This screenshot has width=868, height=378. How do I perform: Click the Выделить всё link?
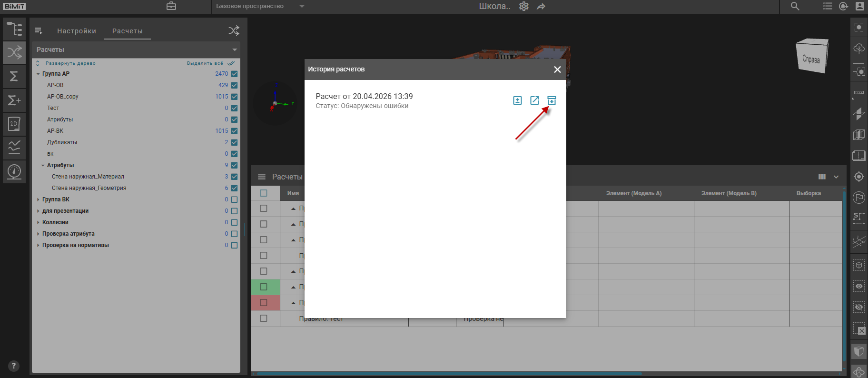click(x=206, y=63)
